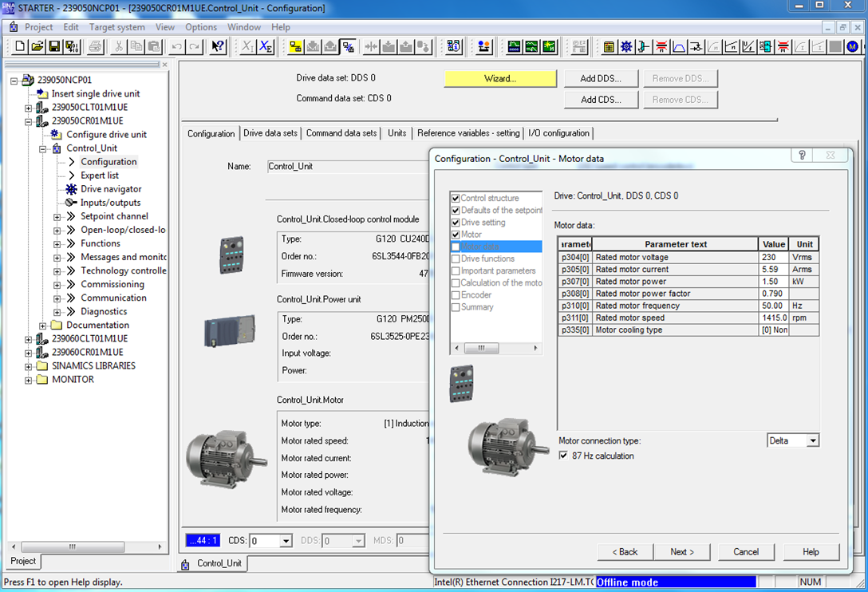Click the New project toolbar icon
This screenshot has height=592, width=868.
[x=21, y=47]
